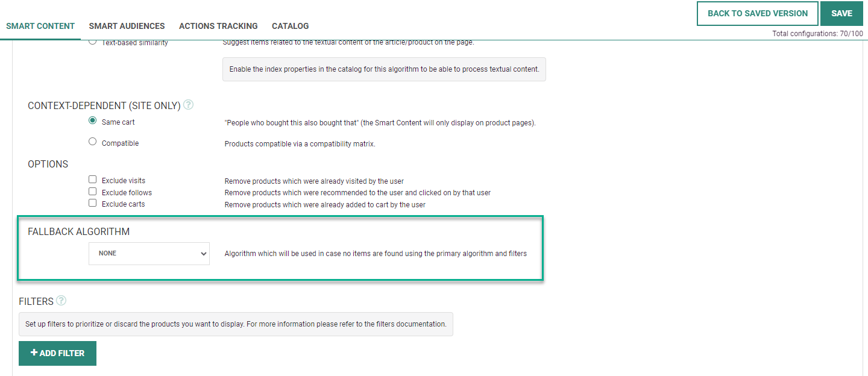Click the Save button
The height and width of the screenshot is (376, 868).
coord(841,13)
